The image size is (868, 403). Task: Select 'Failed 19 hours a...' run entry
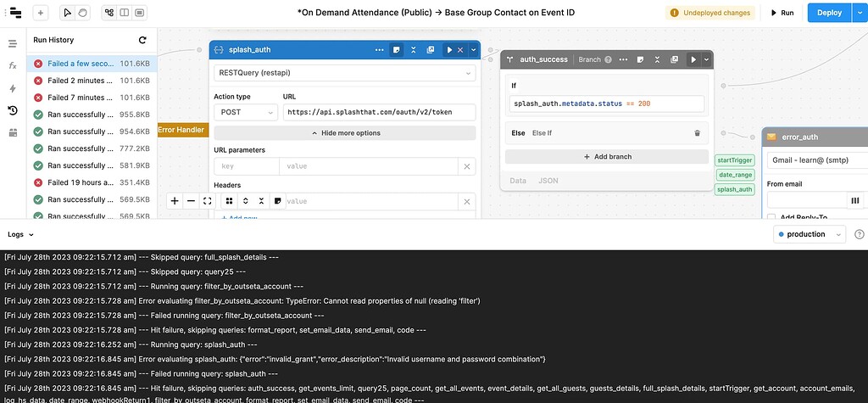[x=92, y=182]
